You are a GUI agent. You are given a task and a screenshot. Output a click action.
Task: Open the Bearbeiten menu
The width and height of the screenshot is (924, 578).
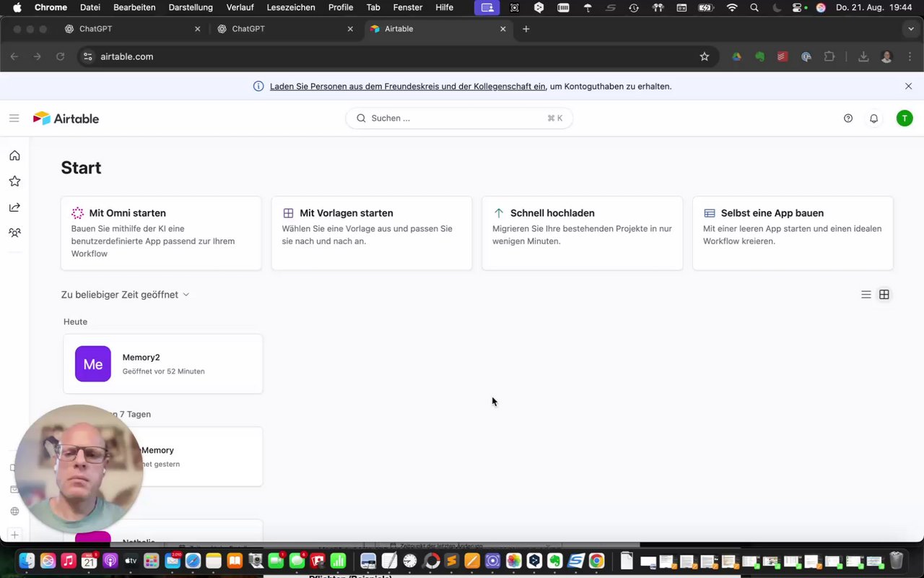point(134,7)
